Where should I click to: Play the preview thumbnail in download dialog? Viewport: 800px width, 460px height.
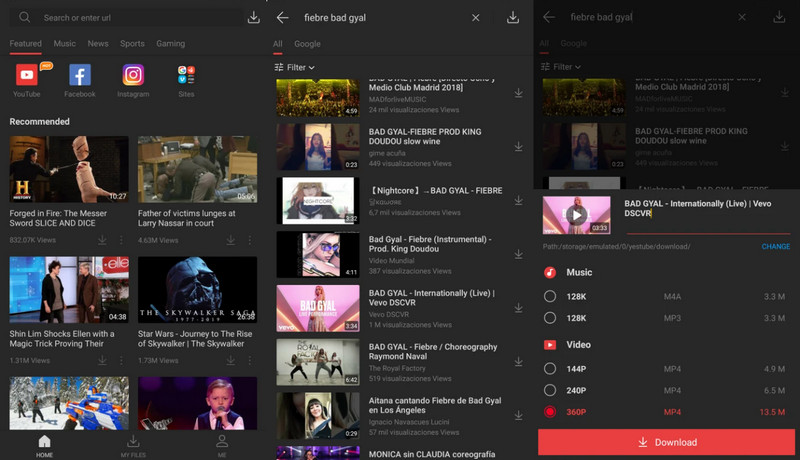577,215
